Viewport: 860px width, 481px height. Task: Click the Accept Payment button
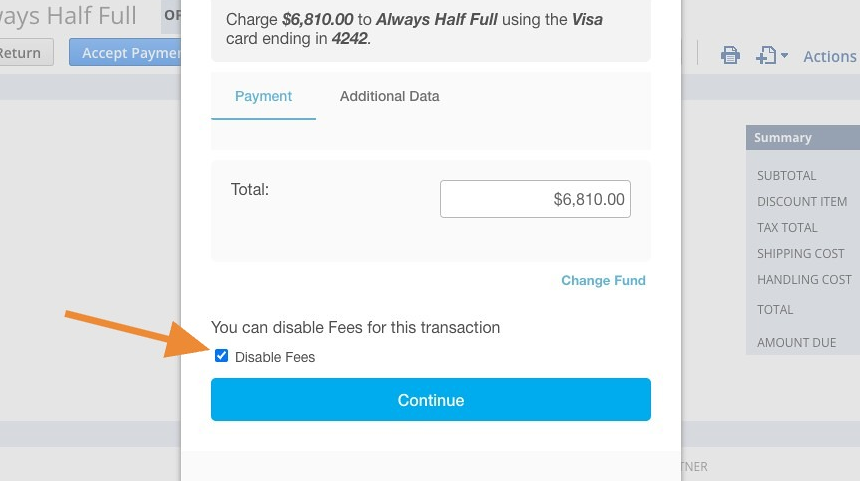(x=126, y=53)
